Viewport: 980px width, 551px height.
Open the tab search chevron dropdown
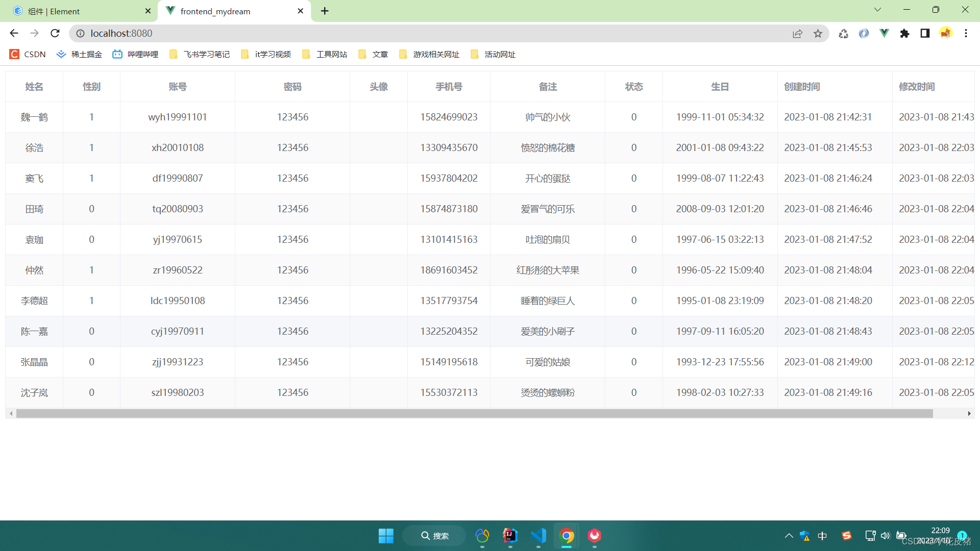click(877, 10)
